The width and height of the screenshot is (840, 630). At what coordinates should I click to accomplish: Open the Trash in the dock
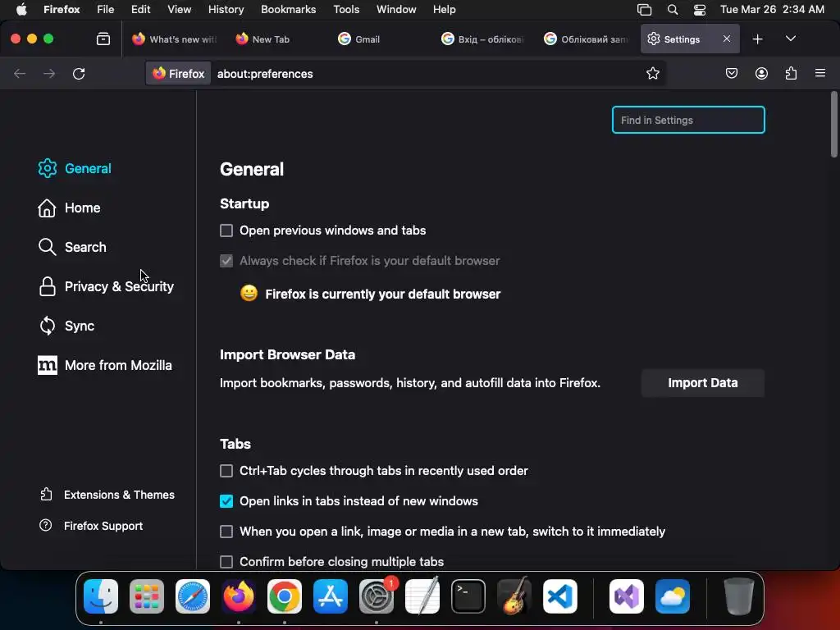pos(739,596)
